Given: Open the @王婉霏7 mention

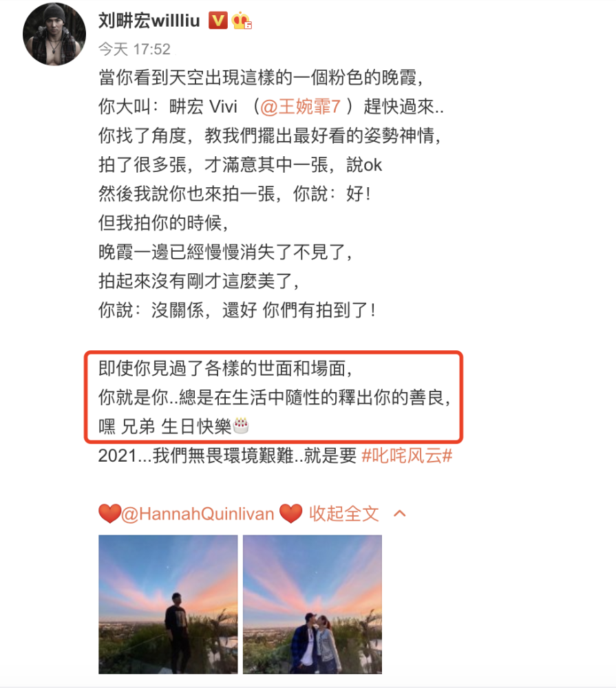Looking at the screenshot, I should click(300, 107).
